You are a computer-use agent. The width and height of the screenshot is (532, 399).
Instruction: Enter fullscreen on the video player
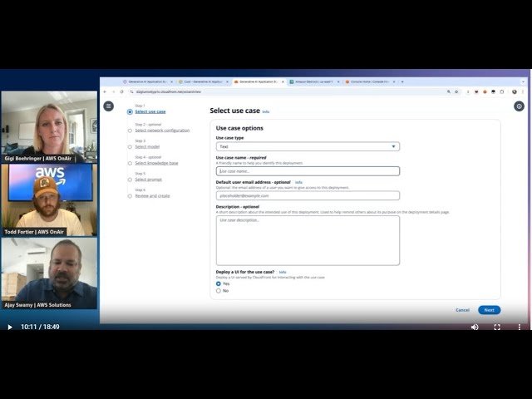[497, 327]
